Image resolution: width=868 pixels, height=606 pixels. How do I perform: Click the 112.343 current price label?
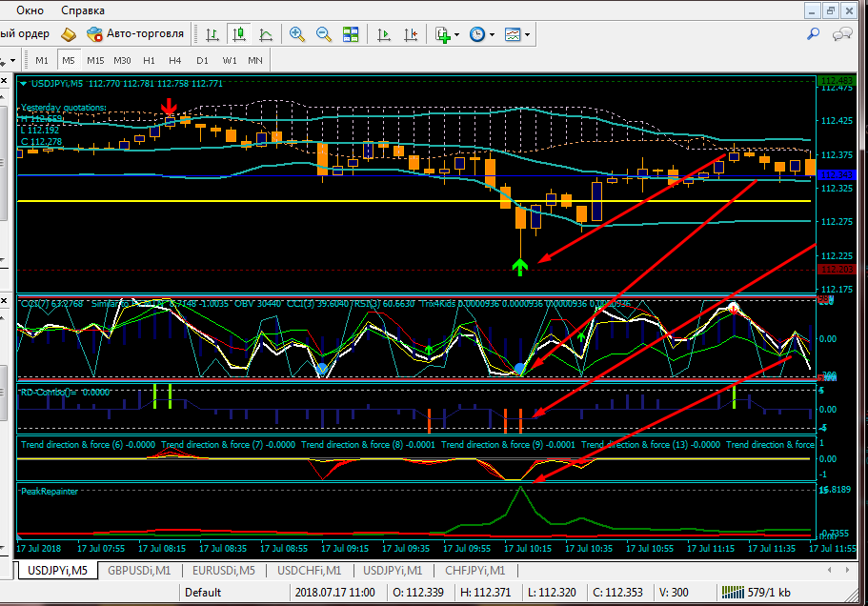[x=837, y=175]
